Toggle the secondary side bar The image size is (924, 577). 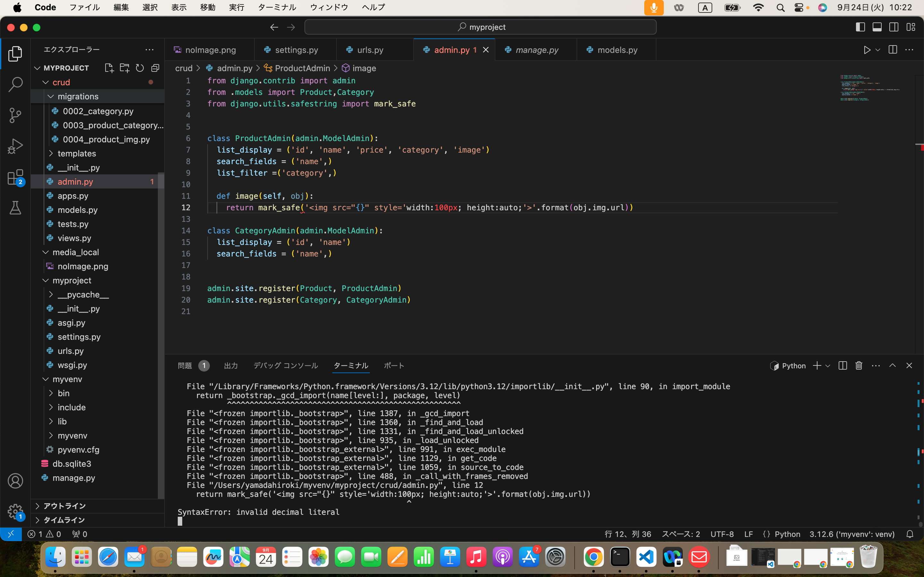pos(894,27)
